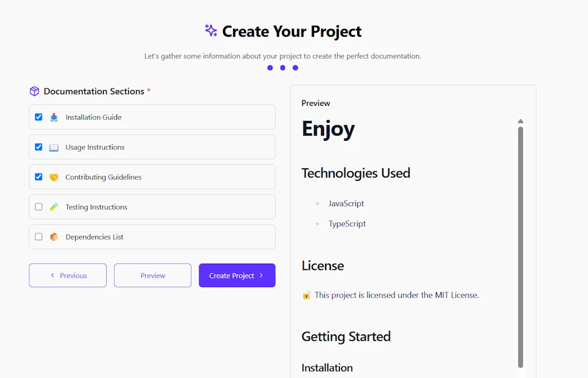This screenshot has width=588, height=378.
Task: Click the package icon next to Documentation Sections
Action: (34, 91)
